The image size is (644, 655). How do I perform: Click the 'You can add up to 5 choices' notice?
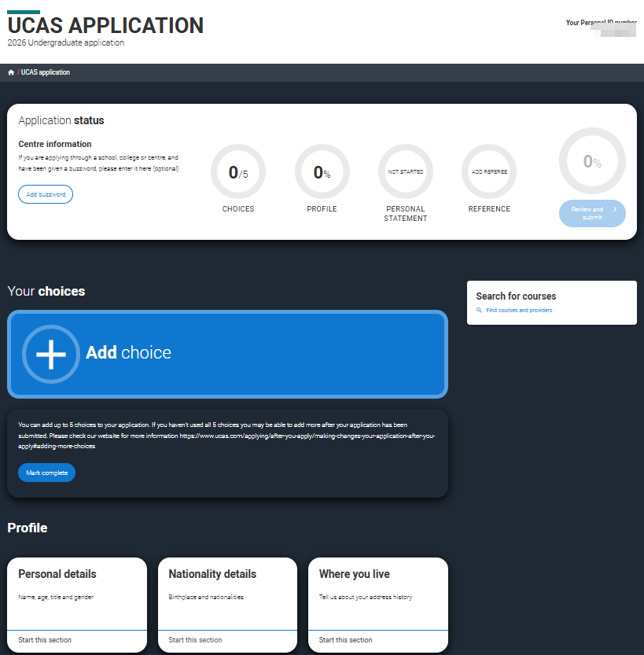coord(226,436)
